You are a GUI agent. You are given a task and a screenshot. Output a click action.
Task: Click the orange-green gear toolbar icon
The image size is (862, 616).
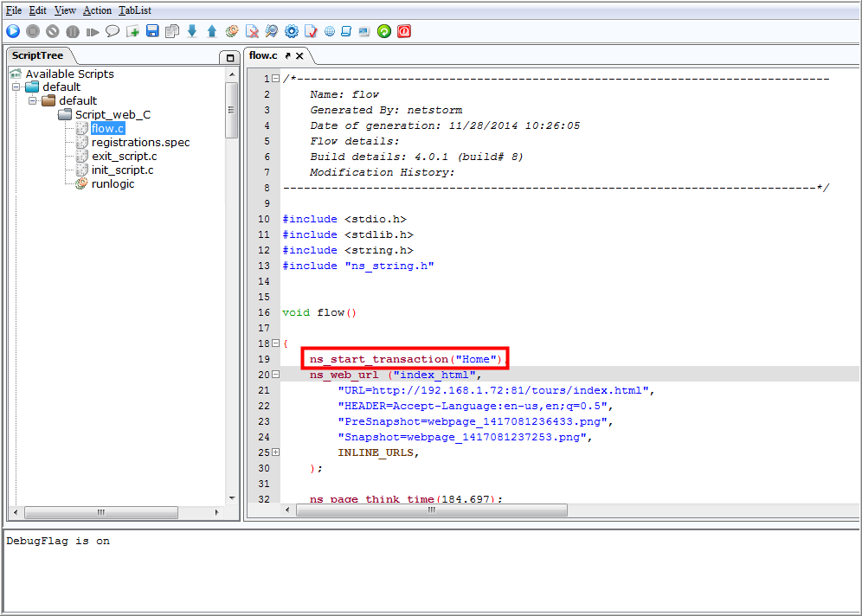pyautogui.click(x=232, y=31)
